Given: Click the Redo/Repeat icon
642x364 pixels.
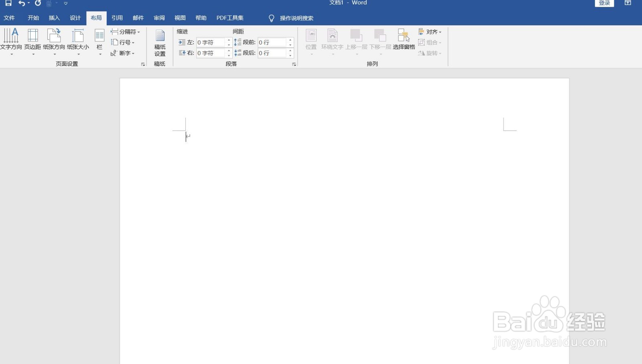Looking at the screenshot, I should coord(38,3).
